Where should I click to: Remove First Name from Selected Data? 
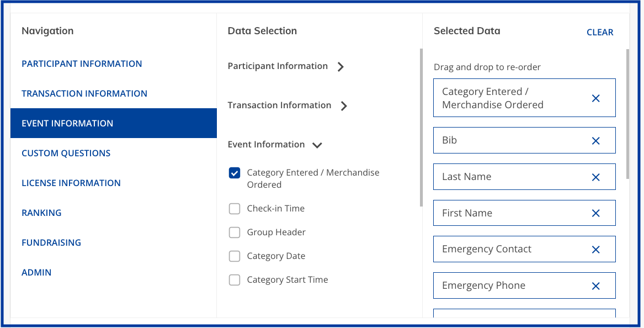[x=595, y=213]
